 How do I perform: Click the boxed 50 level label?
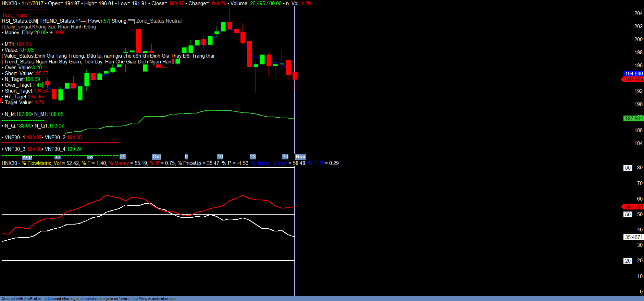[x=628, y=215]
